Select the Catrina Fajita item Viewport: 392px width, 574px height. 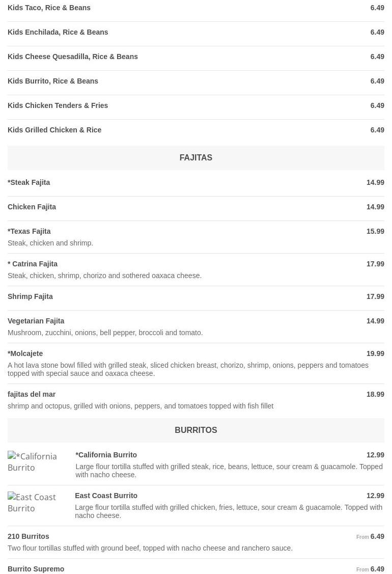[x=33, y=264]
